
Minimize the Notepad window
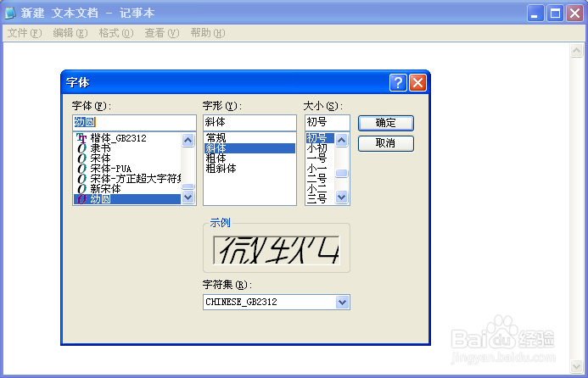535,14
